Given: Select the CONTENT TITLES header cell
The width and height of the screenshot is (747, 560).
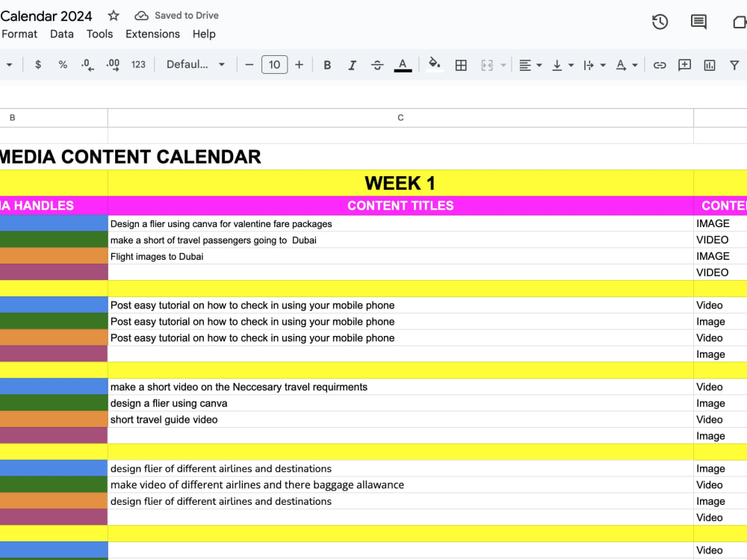Looking at the screenshot, I should pyautogui.click(x=400, y=206).
